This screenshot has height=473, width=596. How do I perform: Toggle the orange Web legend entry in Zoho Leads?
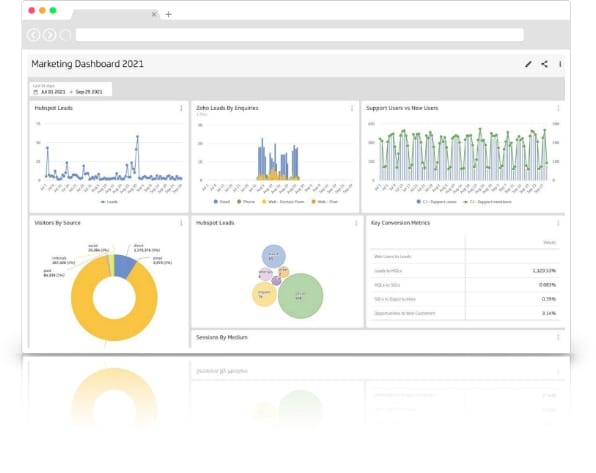[325, 202]
